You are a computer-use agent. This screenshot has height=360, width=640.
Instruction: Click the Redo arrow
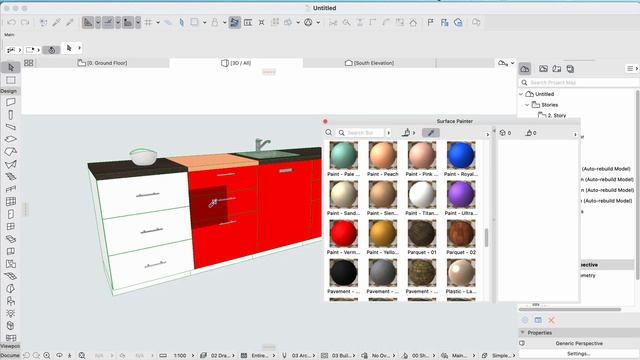click(25, 22)
